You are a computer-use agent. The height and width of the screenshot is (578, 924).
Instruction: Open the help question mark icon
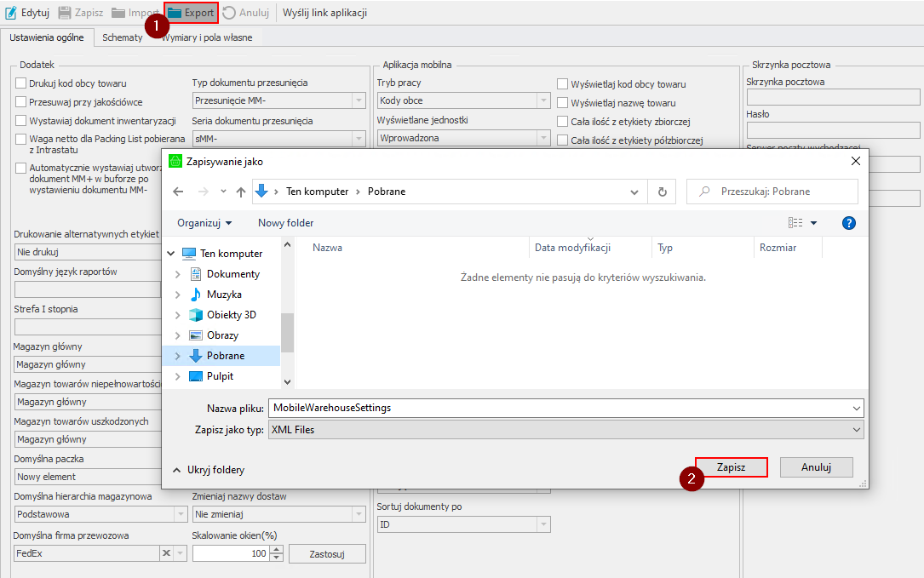pyautogui.click(x=848, y=223)
